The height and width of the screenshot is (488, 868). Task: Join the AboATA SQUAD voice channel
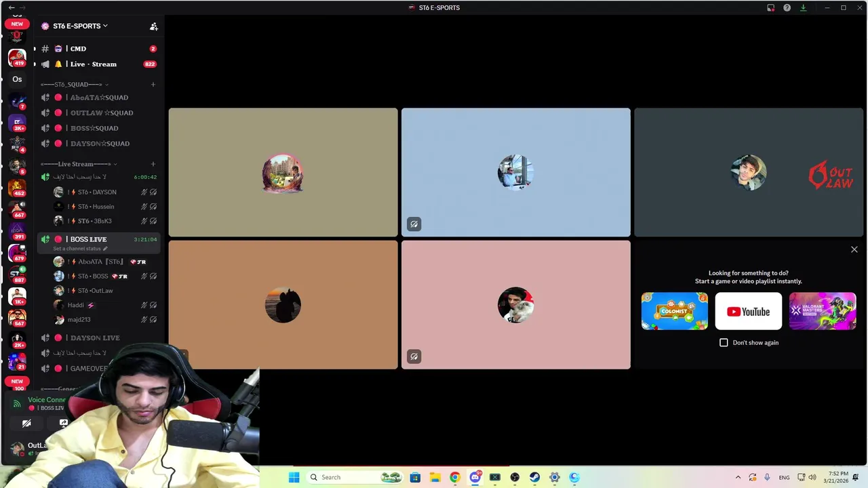click(x=98, y=98)
